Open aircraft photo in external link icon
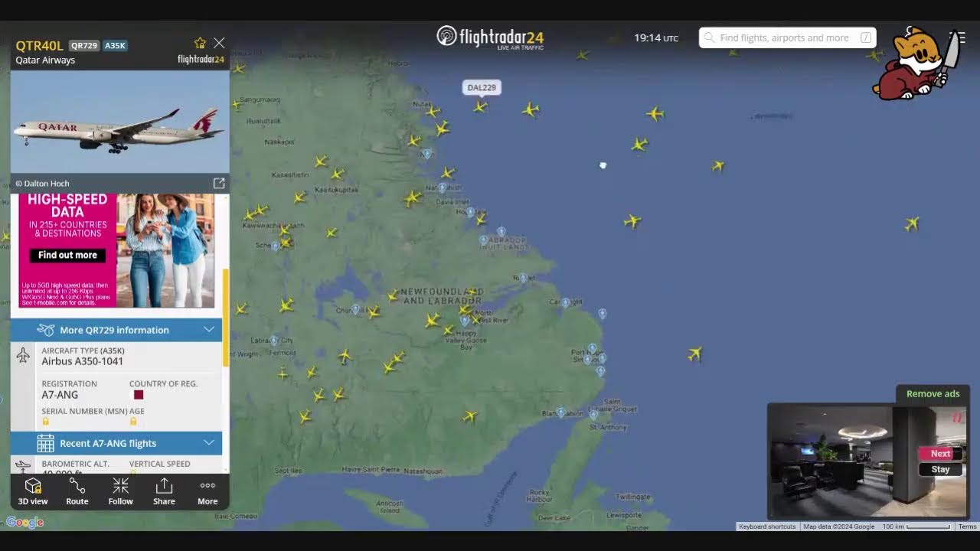Screen dimensions: 980x551 coord(219,184)
